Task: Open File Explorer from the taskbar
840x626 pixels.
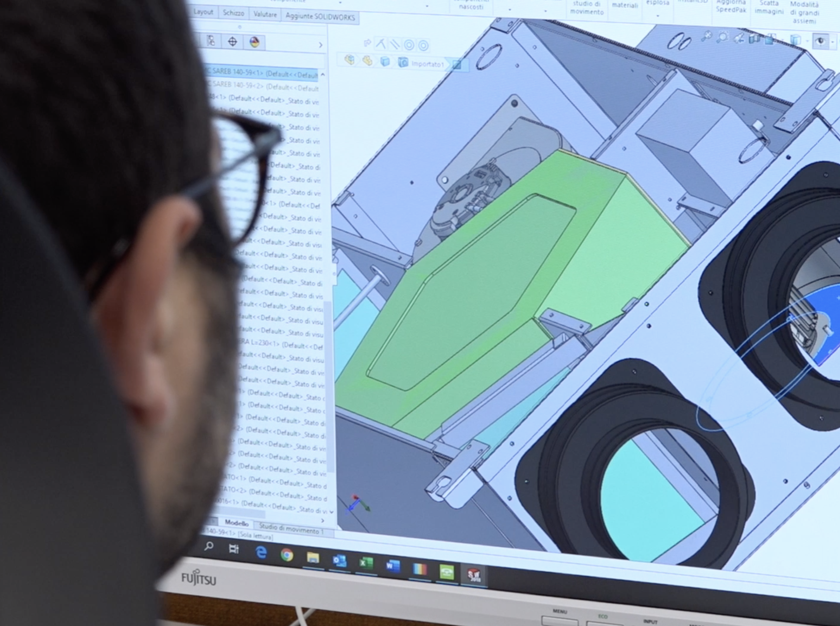Action: tap(313, 558)
